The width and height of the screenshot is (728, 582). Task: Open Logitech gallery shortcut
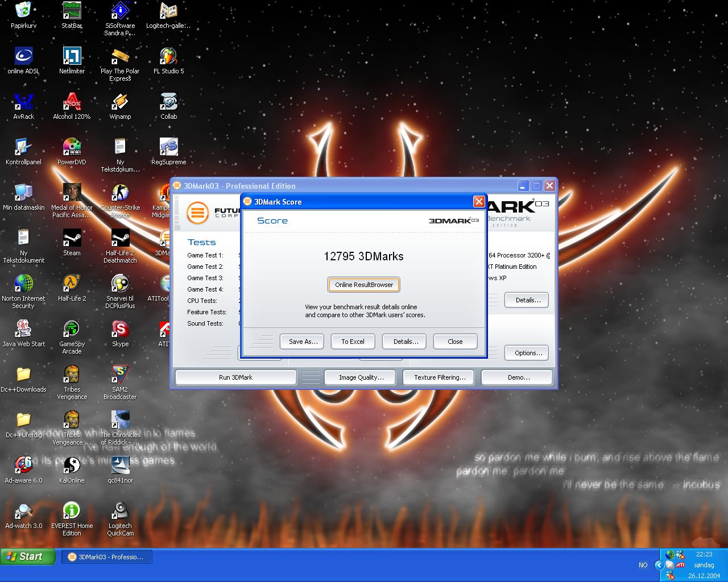pos(168,15)
